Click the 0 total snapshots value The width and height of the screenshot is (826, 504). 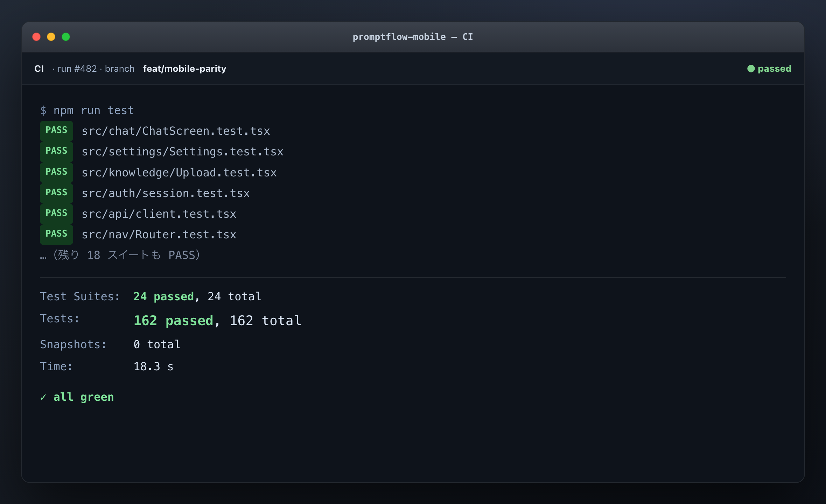157,345
